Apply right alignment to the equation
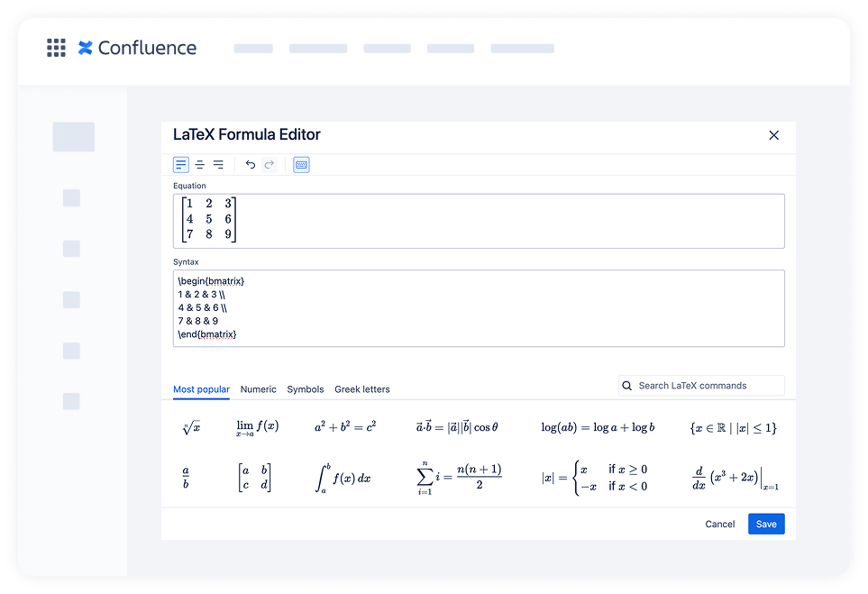 [218, 164]
